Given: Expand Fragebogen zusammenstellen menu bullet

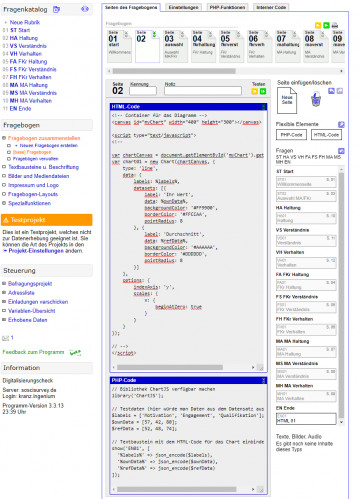Looking at the screenshot, I should click(x=4, y=138).
